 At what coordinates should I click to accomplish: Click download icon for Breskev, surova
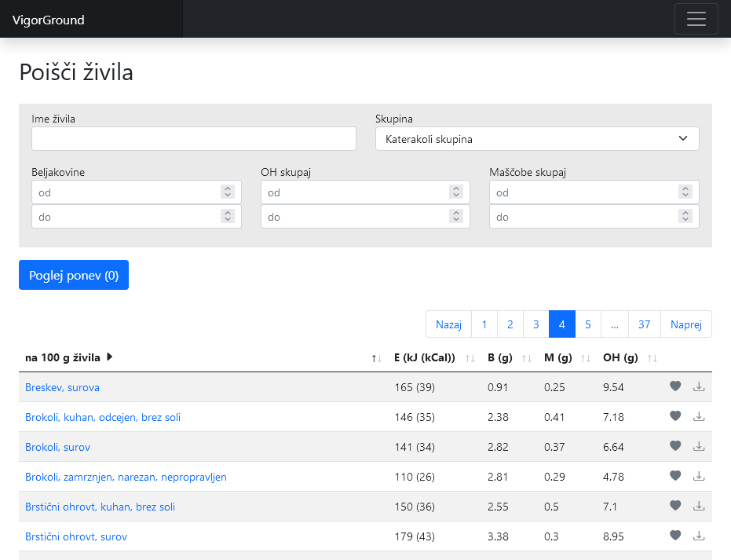(699, 386)
